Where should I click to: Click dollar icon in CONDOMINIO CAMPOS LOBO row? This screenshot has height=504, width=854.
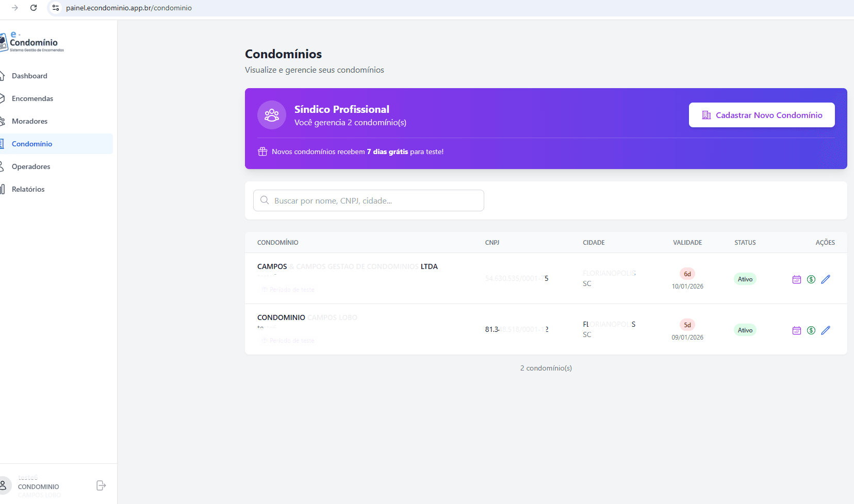click(x=811, y=330)
